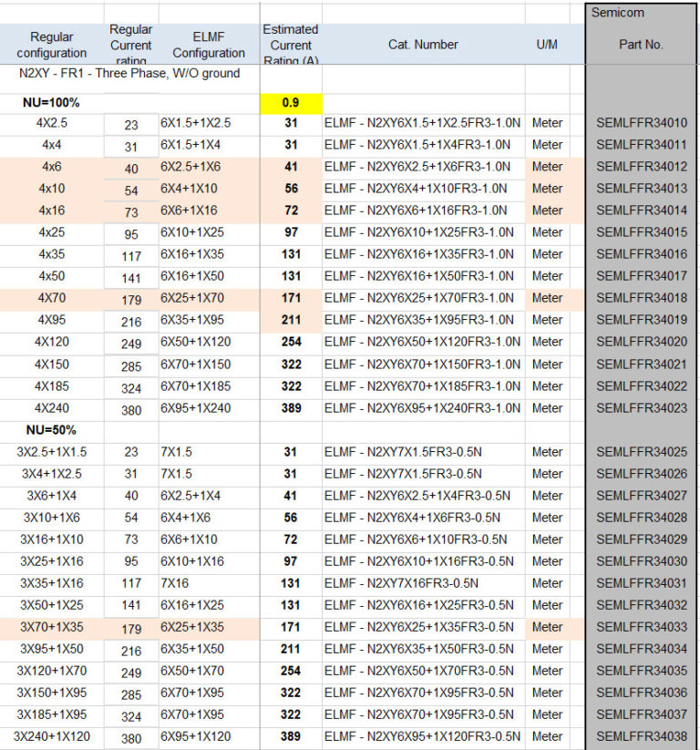
Task: Click catalog number 'ELMF - N2XY6X25+1X70FR3-1.0N'
Action: [418, 298]
